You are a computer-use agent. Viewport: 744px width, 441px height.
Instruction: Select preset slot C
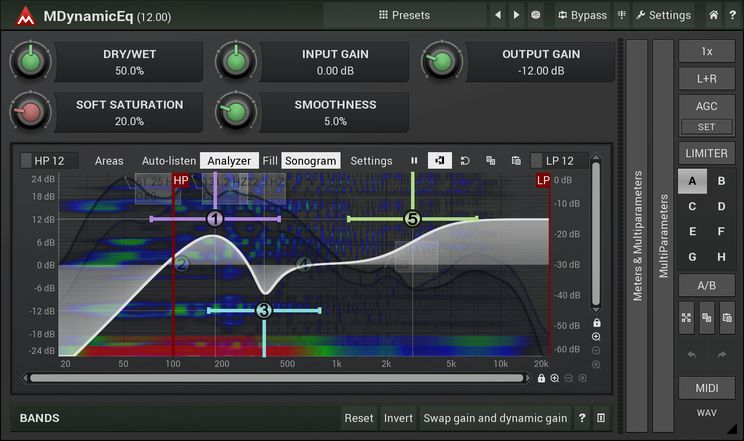[x=692, y=206]
